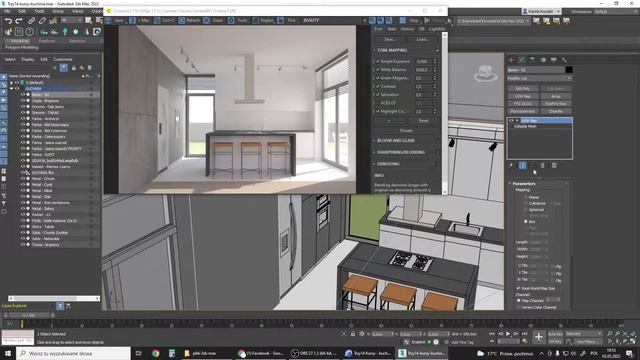Click the Ctrl+C copy icon in frame buffer

point(157,20)
